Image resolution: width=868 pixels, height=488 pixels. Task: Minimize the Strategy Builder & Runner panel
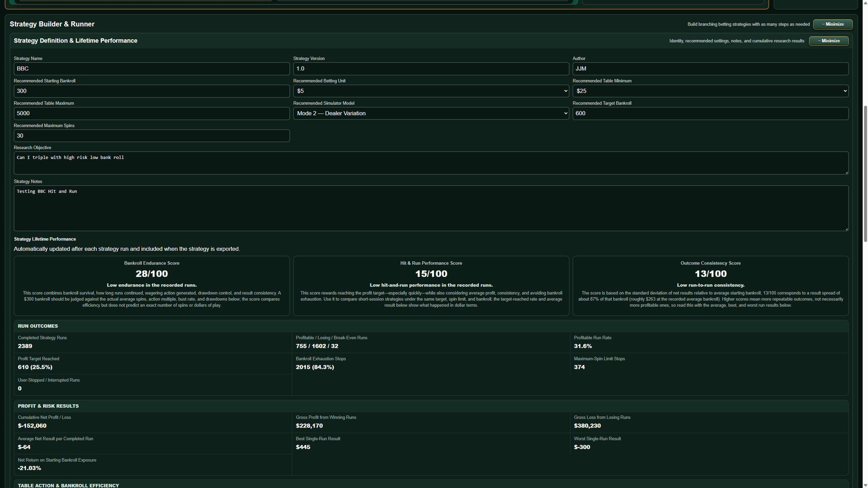tap(833, 24)
